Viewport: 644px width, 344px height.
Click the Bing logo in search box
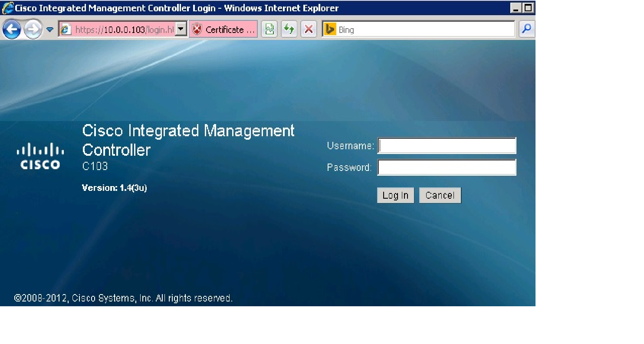click(x=330, y=29)
